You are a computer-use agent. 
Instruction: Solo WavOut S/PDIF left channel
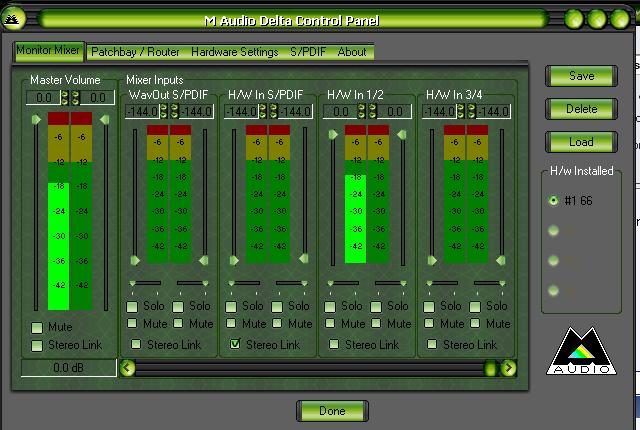(x=132, y=306)
